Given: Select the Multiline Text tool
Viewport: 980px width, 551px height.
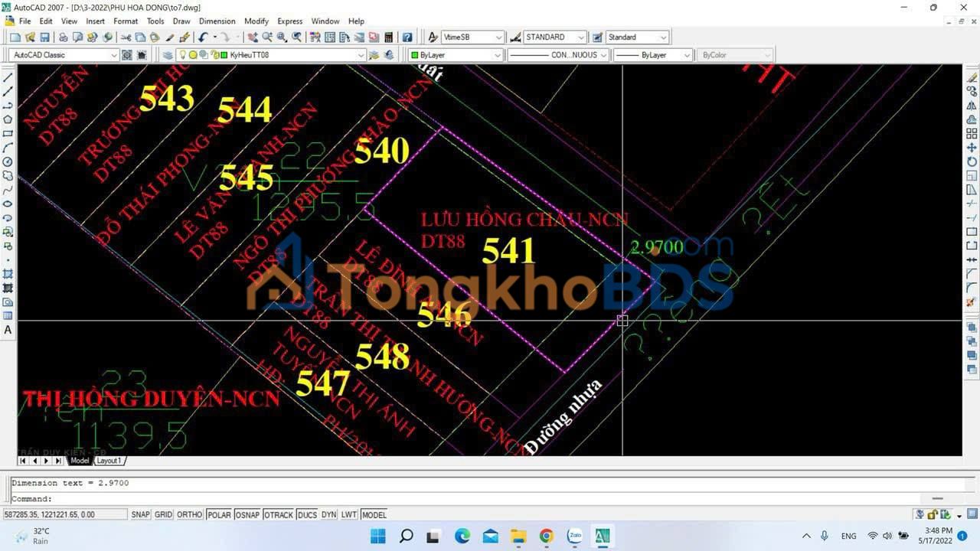Looking at the screenshot, I should (8, 330).
